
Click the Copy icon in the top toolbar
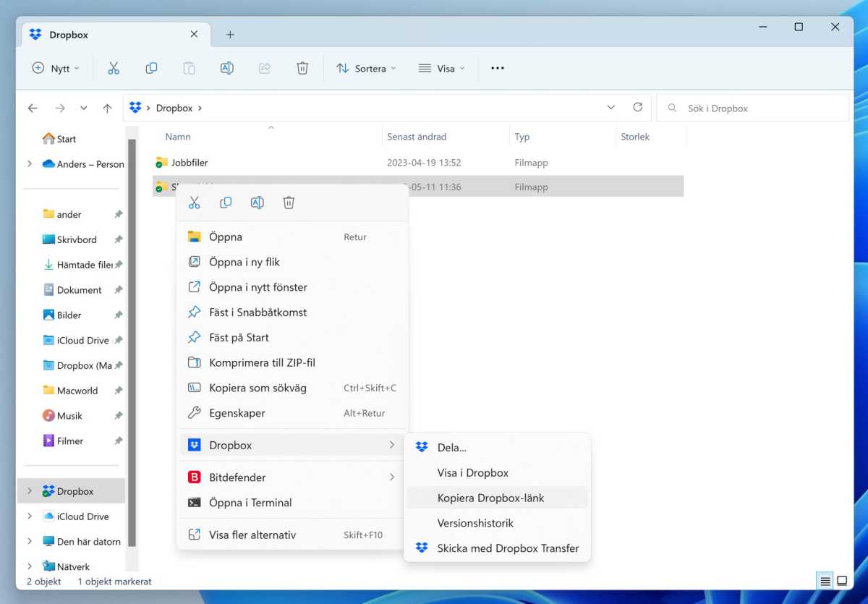point(151,68)
